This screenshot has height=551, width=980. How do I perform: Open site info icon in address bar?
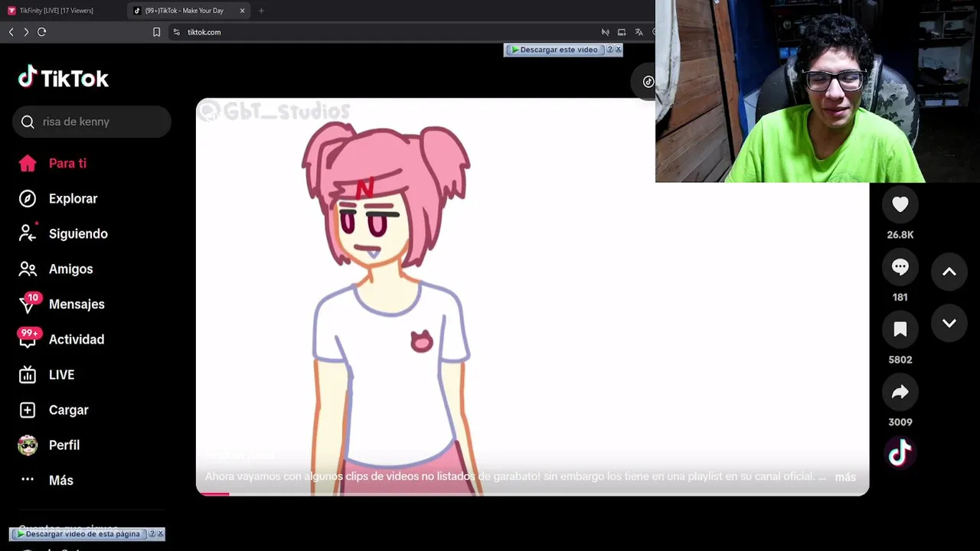point(176,32)
